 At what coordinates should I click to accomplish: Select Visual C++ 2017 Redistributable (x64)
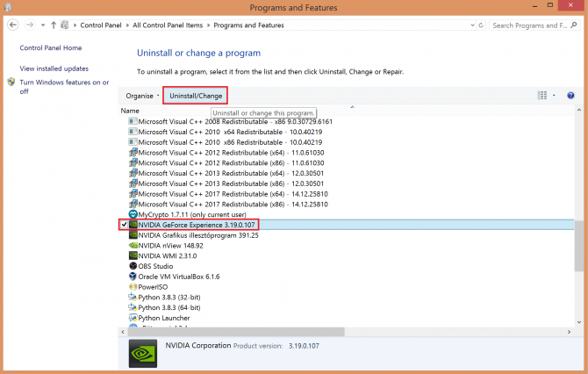pyautogui.click(x=233, y=194)
